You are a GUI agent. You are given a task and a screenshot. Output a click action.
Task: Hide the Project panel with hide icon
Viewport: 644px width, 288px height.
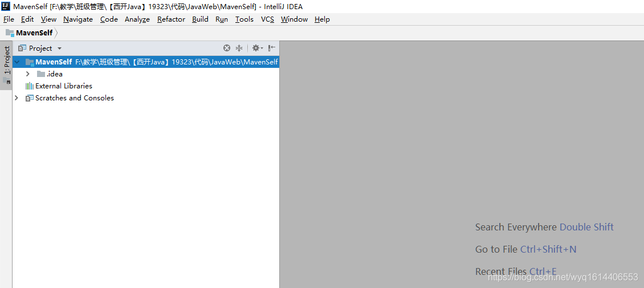271,48
